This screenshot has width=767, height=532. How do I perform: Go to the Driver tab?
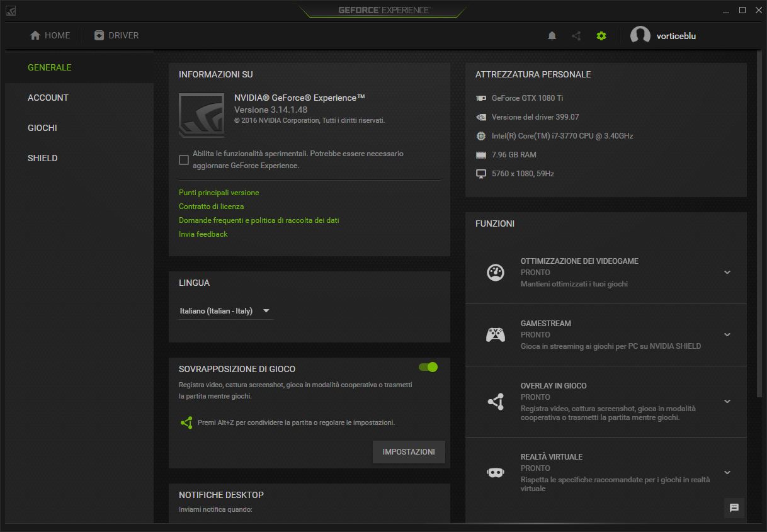click(x=116, y=35)
